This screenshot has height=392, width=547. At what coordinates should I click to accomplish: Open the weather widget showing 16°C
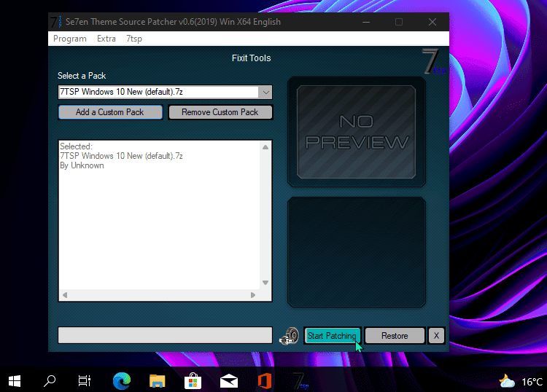click(521, 382)
